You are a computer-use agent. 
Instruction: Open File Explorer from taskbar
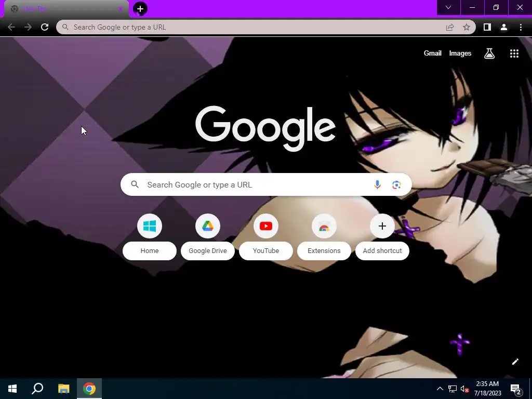pyautogui.click(x=63, y=389)
